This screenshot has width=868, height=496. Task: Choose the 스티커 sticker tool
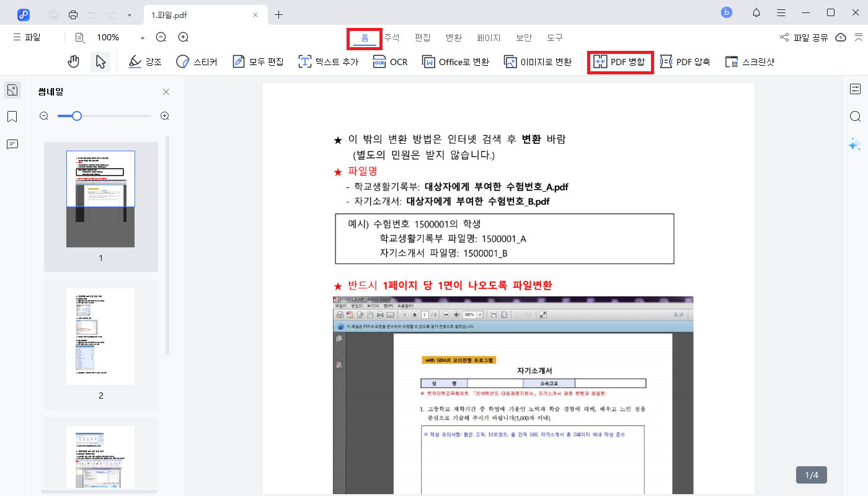pyautogui.click(x=197, y=61)
